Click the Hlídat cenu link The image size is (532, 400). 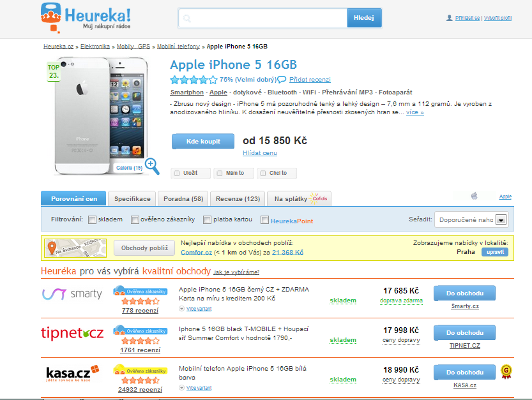click(260, 153)
